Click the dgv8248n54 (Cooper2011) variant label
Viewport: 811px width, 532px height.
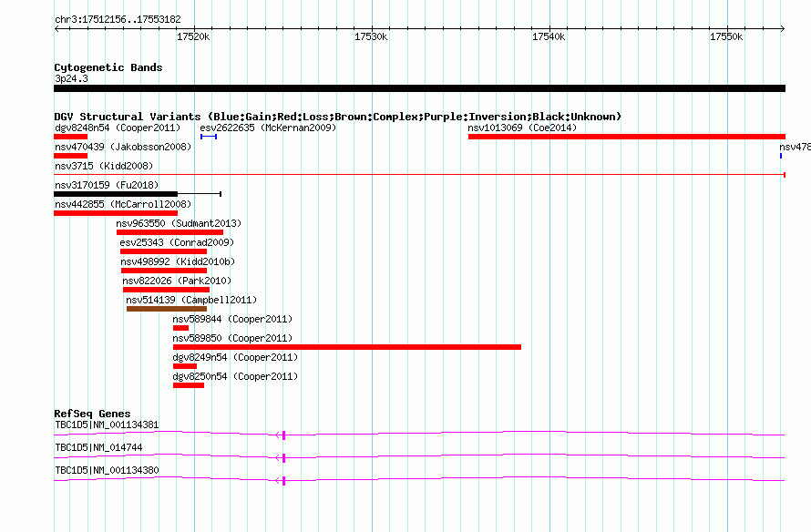click(118, 128)
